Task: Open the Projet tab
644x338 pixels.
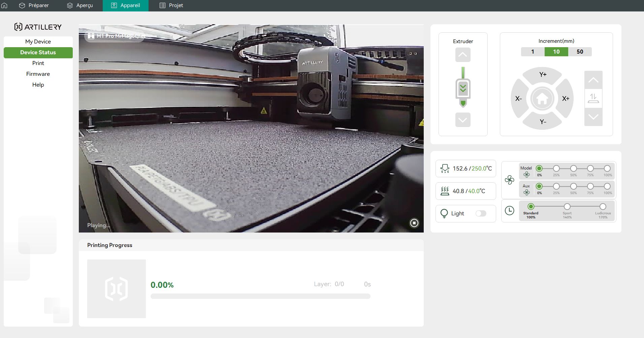Action: [171, 5]
